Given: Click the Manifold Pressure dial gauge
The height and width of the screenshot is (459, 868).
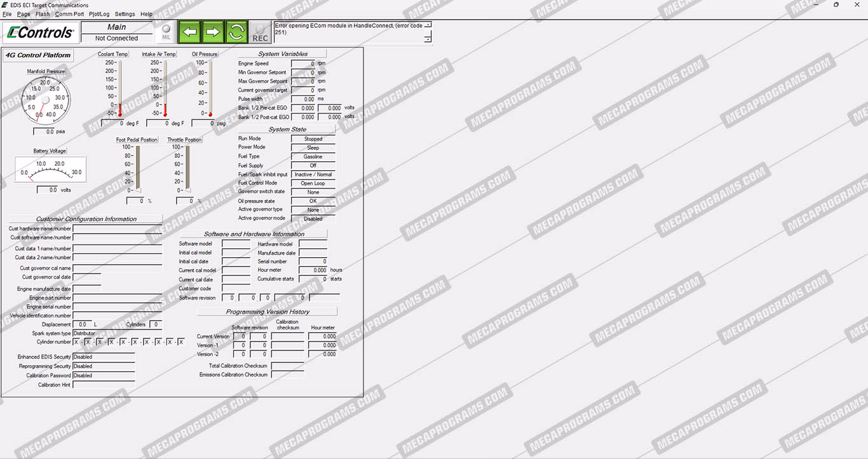Looking at the screenshot, I should click(45, 100).
